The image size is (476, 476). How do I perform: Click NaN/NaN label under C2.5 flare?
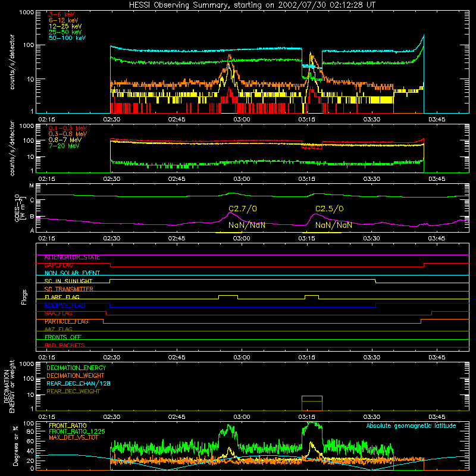tap(334, 225)
